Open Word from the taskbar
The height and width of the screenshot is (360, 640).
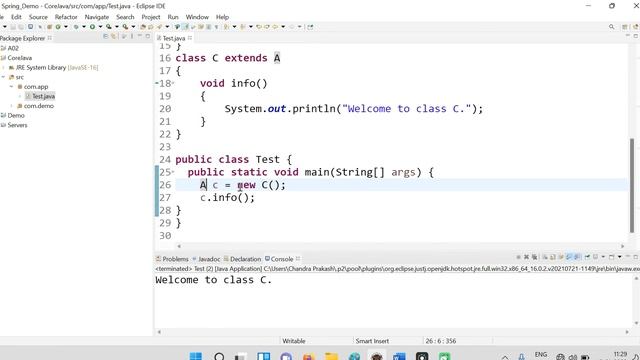click(x=399, y=357)
